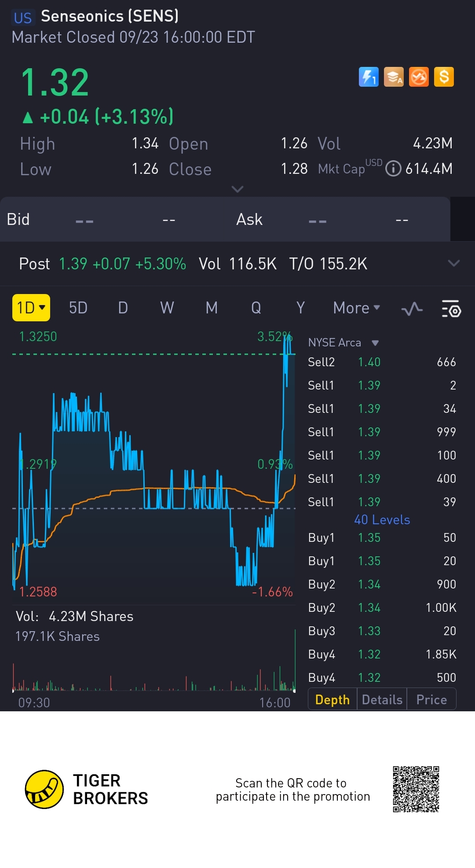Select the Details tab

pos(382,699)
